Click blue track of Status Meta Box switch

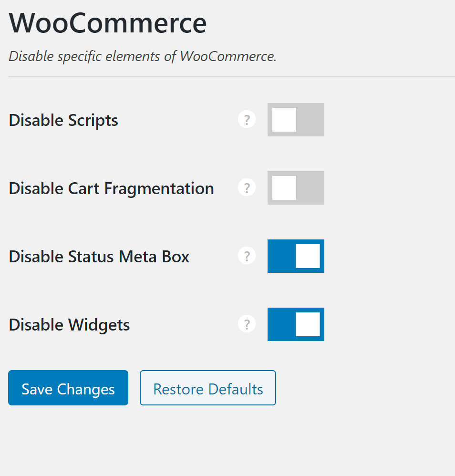coord(281,256)
